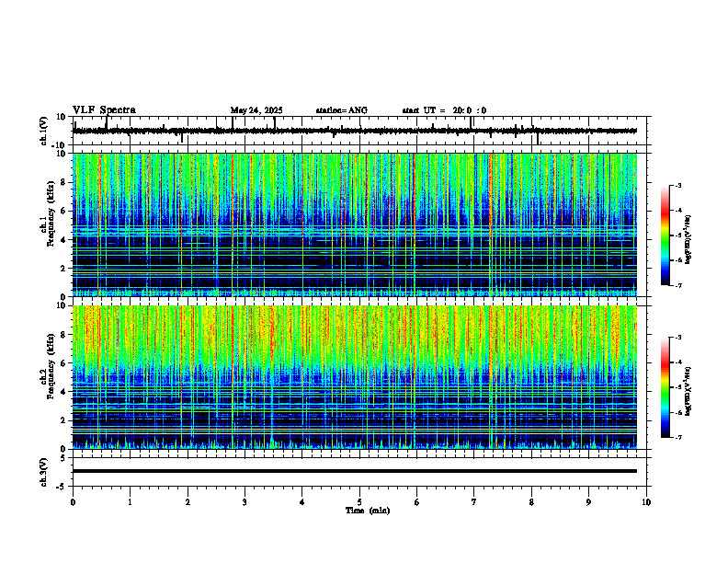The height and width of the screenshot is (563, 728).
Task: Click the ch.2 spectrogram panel
Action: point(355,377)
